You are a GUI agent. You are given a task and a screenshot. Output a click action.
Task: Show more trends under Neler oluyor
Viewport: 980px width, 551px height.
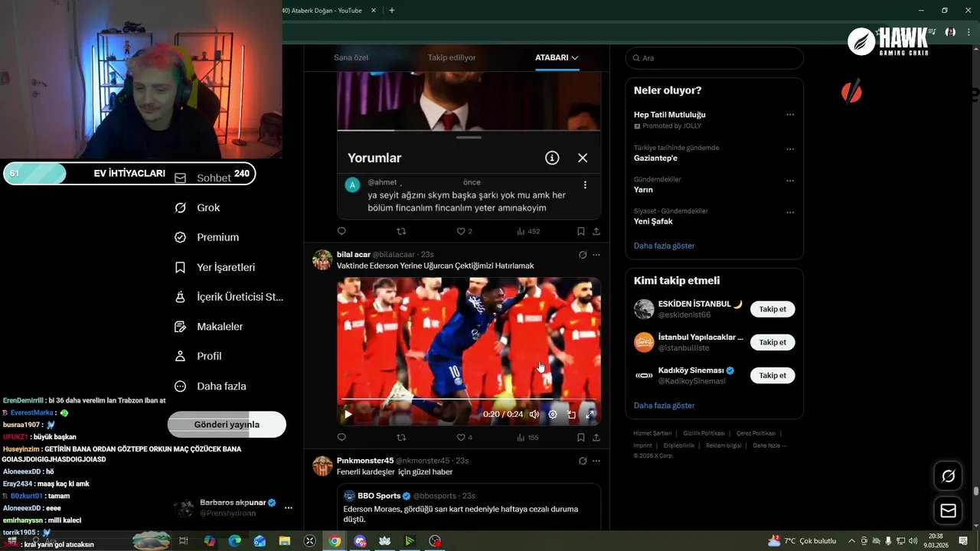point(664,246)
